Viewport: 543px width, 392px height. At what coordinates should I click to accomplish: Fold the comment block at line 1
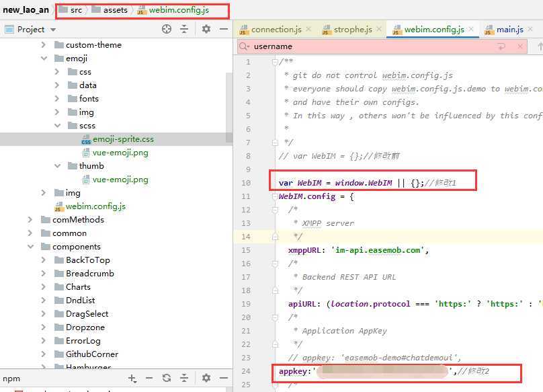[275, 62]
